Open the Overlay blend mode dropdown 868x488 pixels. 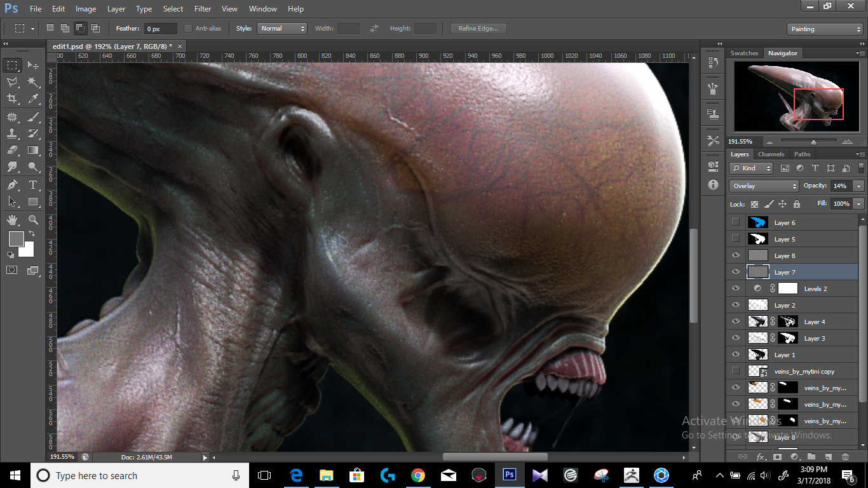[764, 186]
